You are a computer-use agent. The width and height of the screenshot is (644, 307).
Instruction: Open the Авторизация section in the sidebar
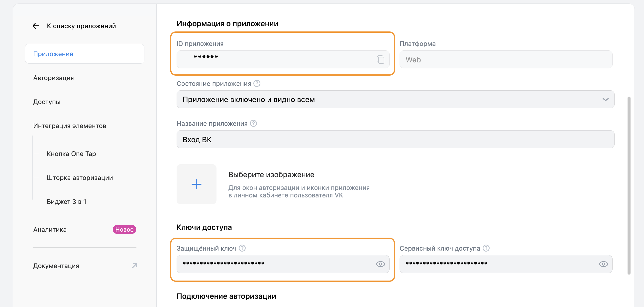pyautogui.click(x=53, y=78)
